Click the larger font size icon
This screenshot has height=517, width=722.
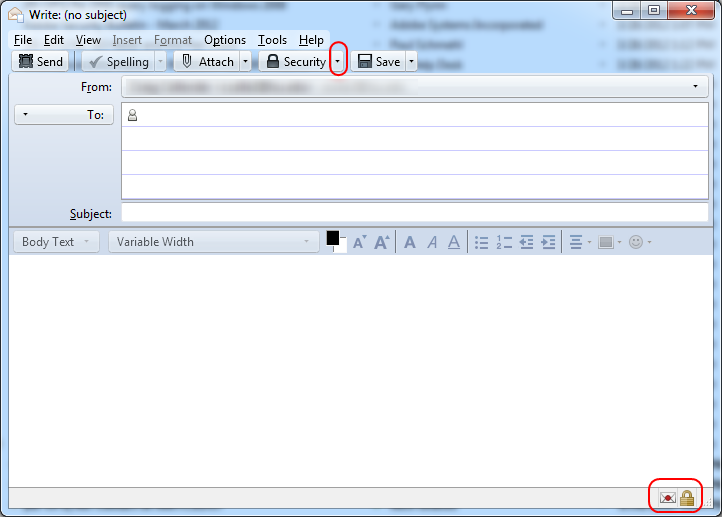382,242
